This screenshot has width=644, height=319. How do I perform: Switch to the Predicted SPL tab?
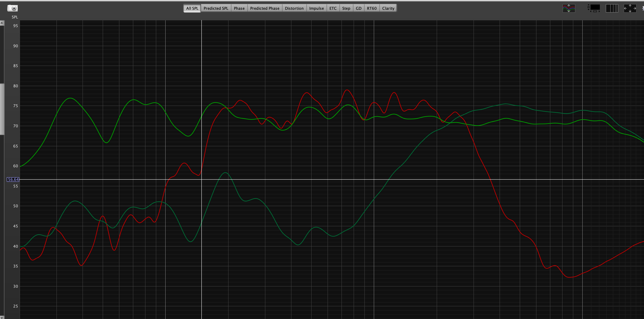click(216, 8)
